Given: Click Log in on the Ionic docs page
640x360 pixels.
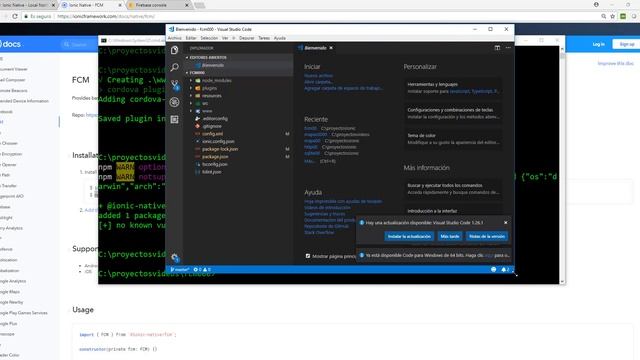Looking at the screenshot, I should (x=598, y=44).
